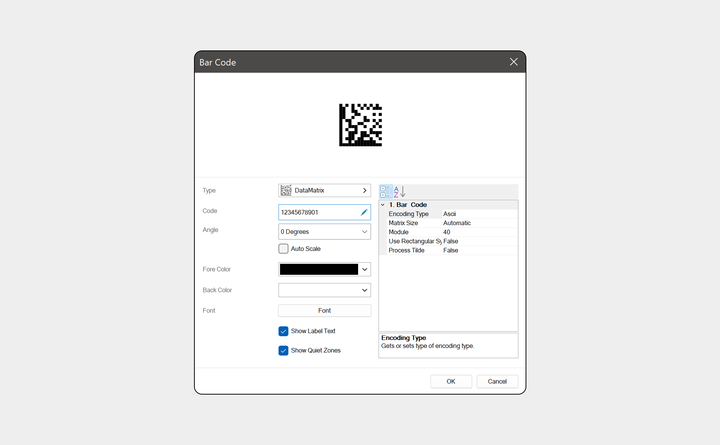Open the Type selector chevron arrow
Viewport: 720px width, 445px height.
[x=365, y=190]
